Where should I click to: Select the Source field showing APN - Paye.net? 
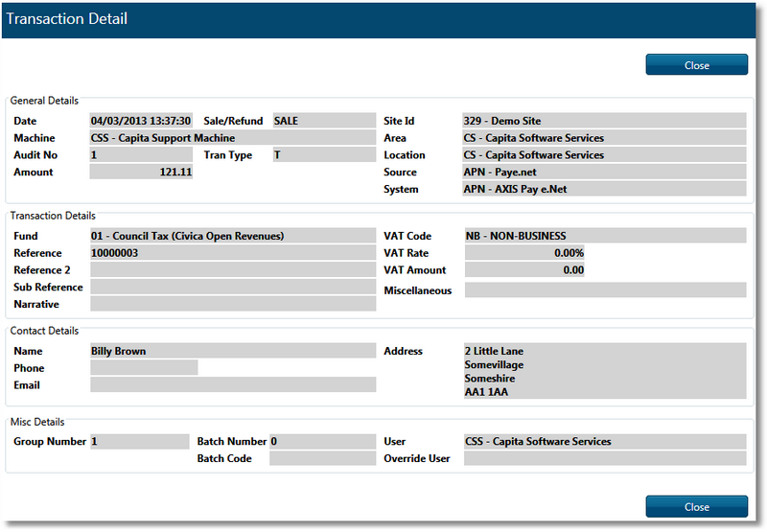tap(604, 173)
